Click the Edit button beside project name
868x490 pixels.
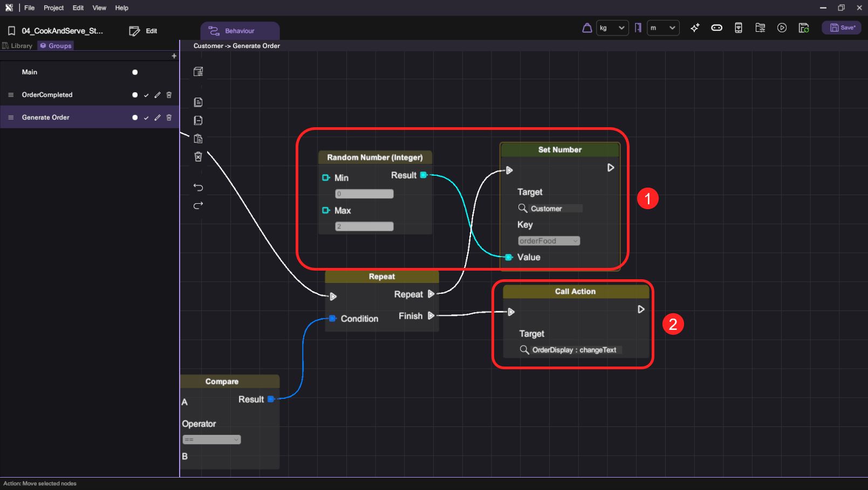[x=143, y=31]
